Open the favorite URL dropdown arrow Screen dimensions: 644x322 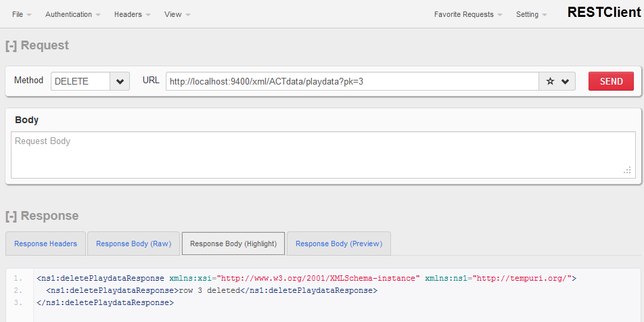click(x=565, y=81)
